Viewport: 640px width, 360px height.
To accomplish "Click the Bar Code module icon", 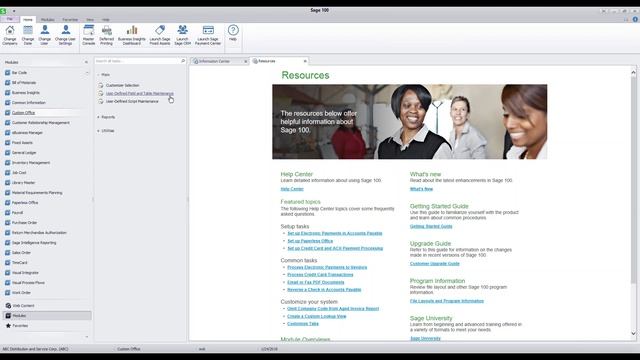I will tap(7, 73).
